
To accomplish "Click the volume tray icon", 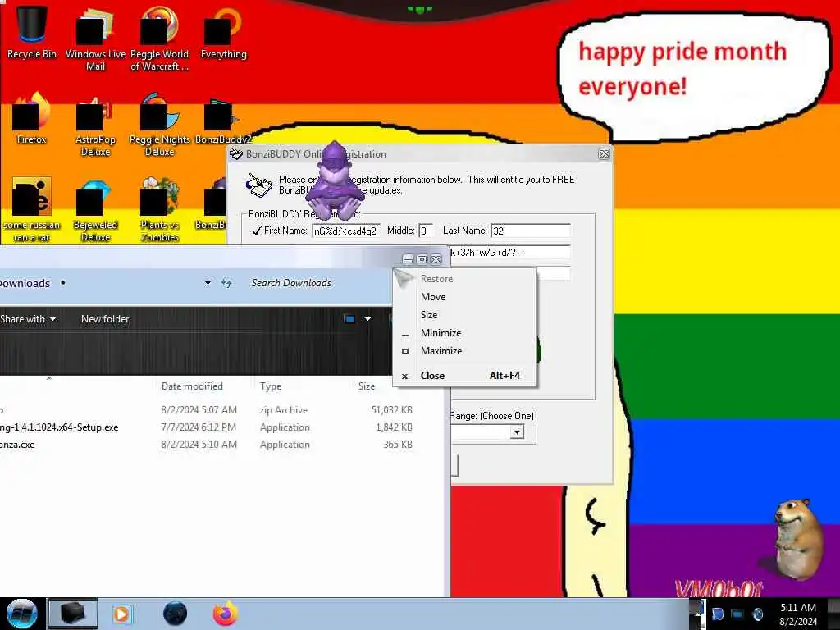I will [x=757, y=614].
